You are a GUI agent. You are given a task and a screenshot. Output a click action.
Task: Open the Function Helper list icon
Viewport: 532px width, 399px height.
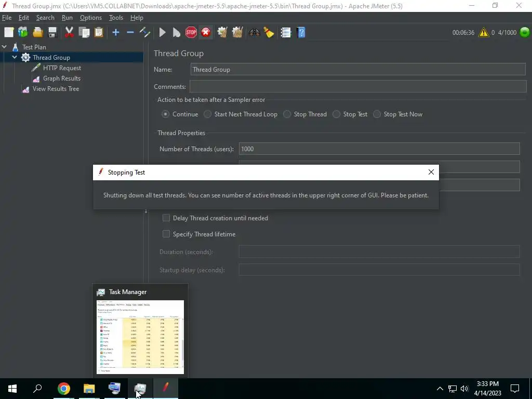(x=286, y=32)
